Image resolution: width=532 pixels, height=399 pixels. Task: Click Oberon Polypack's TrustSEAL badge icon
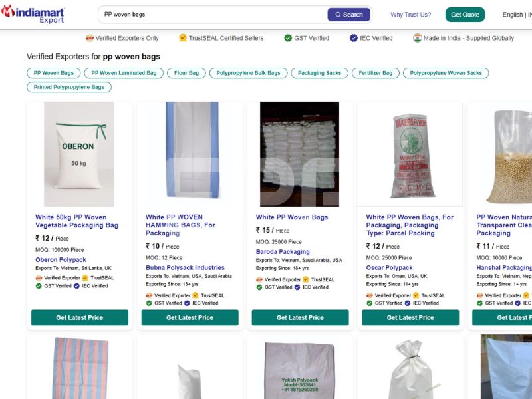click(85, 278)
